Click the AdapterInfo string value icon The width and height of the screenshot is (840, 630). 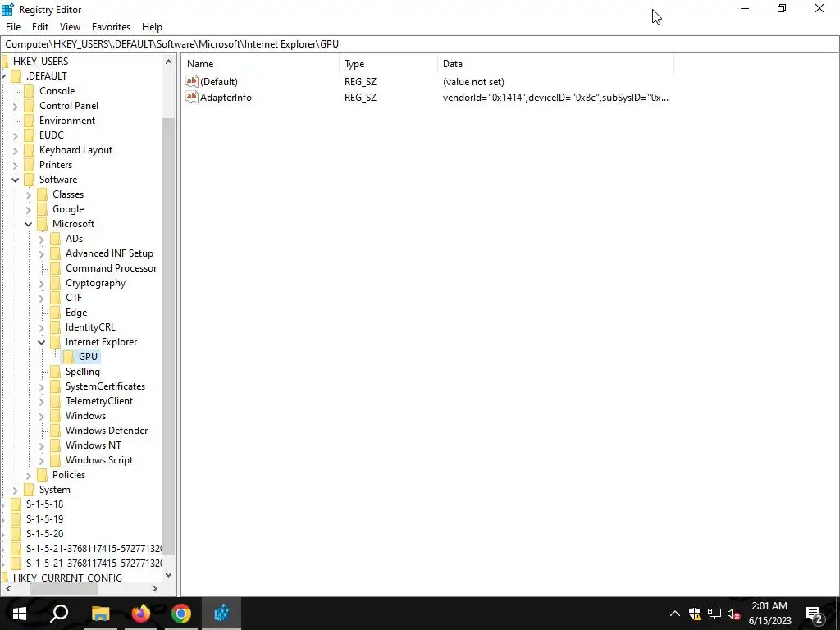tap(192, 97)
